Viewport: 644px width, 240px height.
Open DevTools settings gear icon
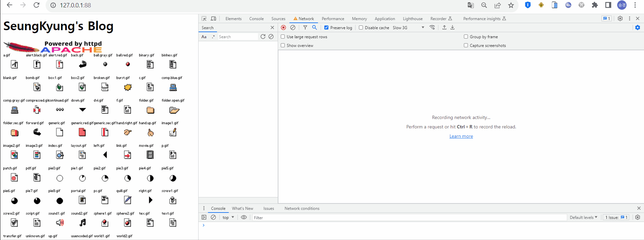pyautogui.click(x=620, y=18)
